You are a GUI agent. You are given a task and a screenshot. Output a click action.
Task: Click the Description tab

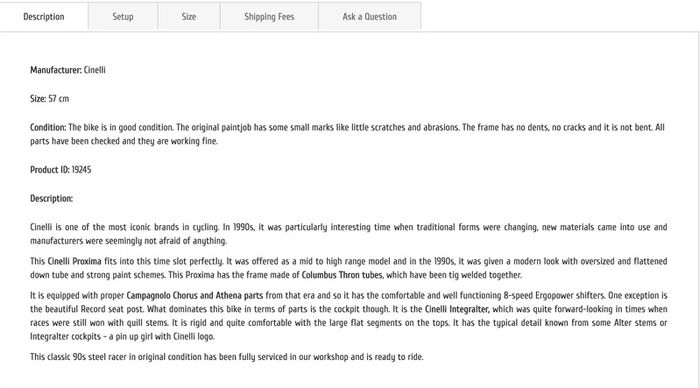pyautogui.click(x=44, y=17)
